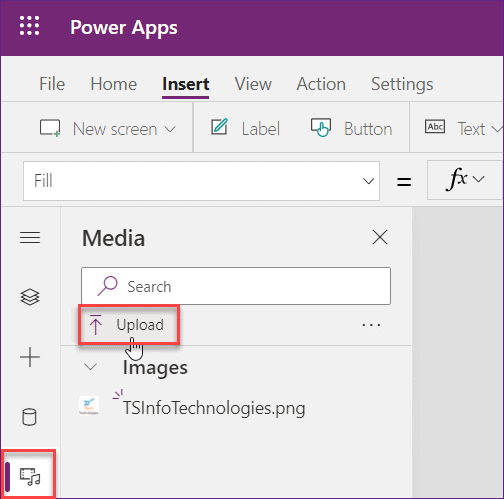Toggle the hamburger navigation menu
504x499 pixels.
click(30, 238)
